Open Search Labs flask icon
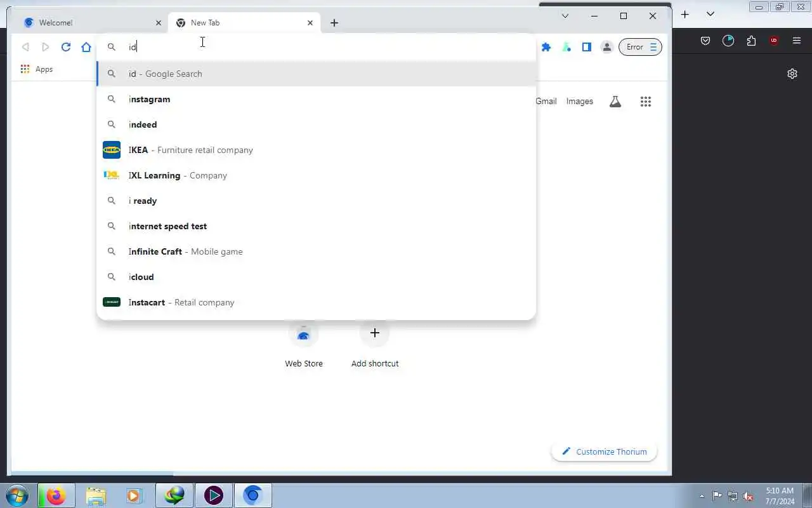 615,102
